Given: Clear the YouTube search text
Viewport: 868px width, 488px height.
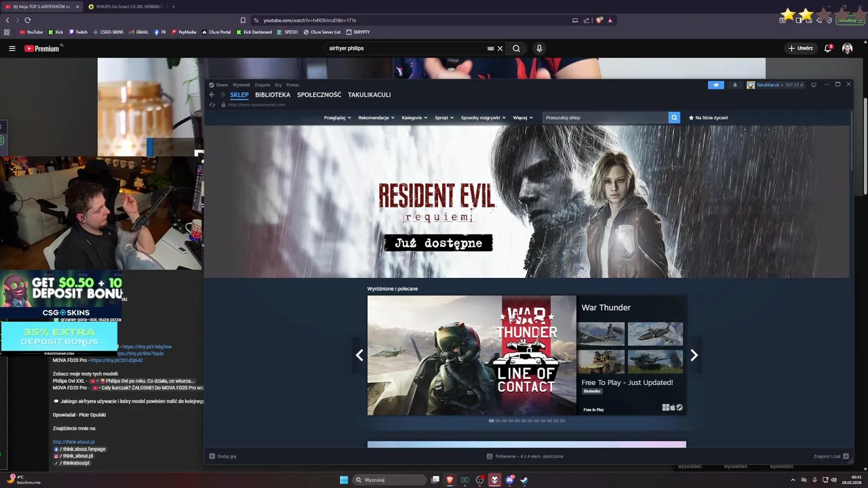Looking at the screenshot, I should (x=500, y=48).
